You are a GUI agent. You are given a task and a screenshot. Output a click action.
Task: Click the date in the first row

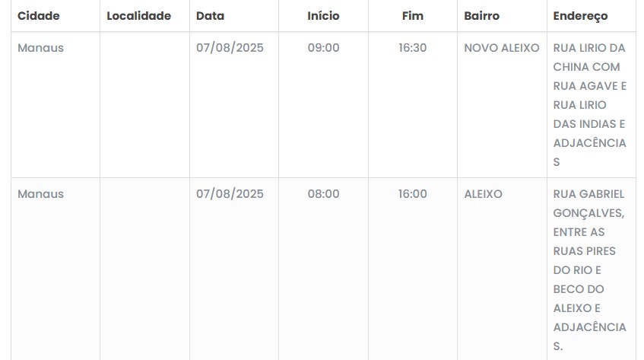(x=230, y=48)
